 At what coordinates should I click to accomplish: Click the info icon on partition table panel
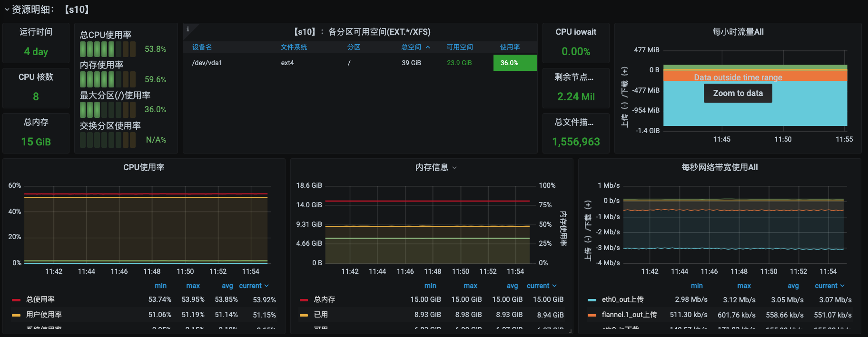187,29
